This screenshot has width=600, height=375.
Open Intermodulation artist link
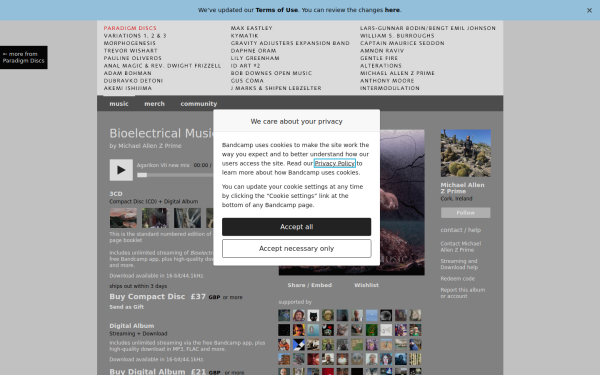pyautogui.click(x=390, y=88)
